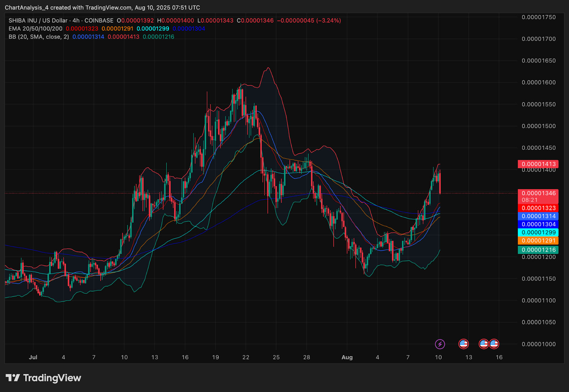Click the rightmost US flag event marker
569x392 pixels.
(494, 344)
